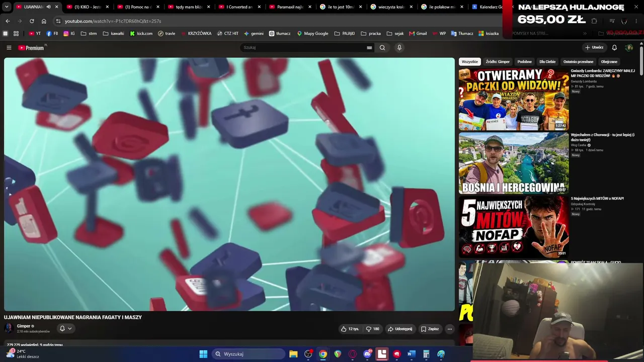Image resolution: width=644 pixels, height=362 pixels.
Task: Select the 'Podobne' filter chip
Action: [x=525, y=62]
